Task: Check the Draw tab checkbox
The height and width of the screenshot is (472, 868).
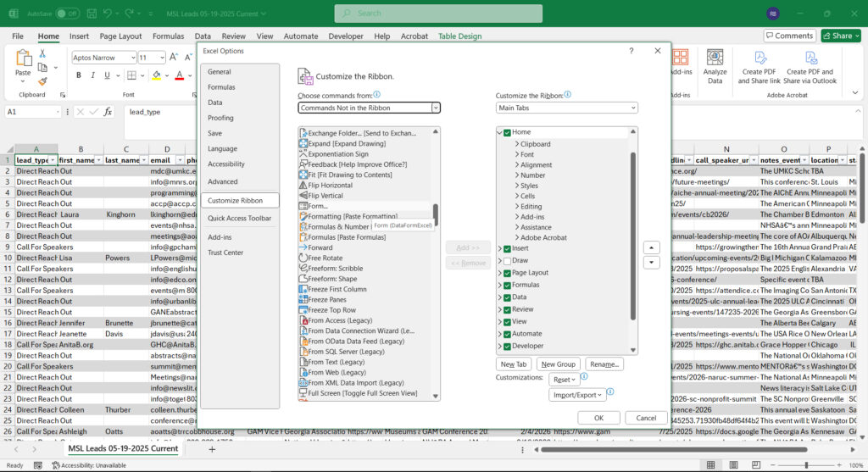Action: [x=507, y=261]
